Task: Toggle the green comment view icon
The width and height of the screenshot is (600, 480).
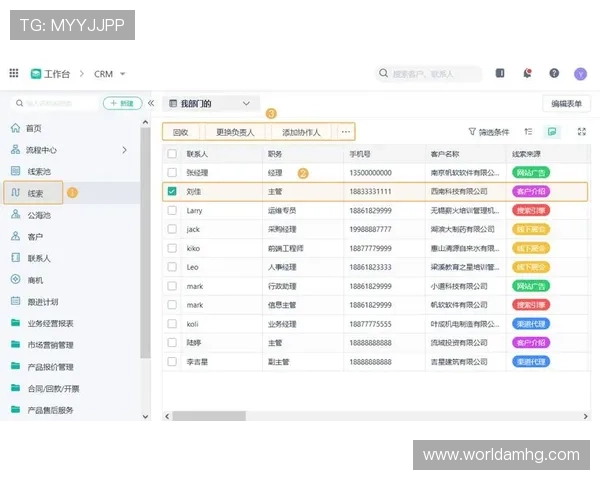Action: [552, 132]
